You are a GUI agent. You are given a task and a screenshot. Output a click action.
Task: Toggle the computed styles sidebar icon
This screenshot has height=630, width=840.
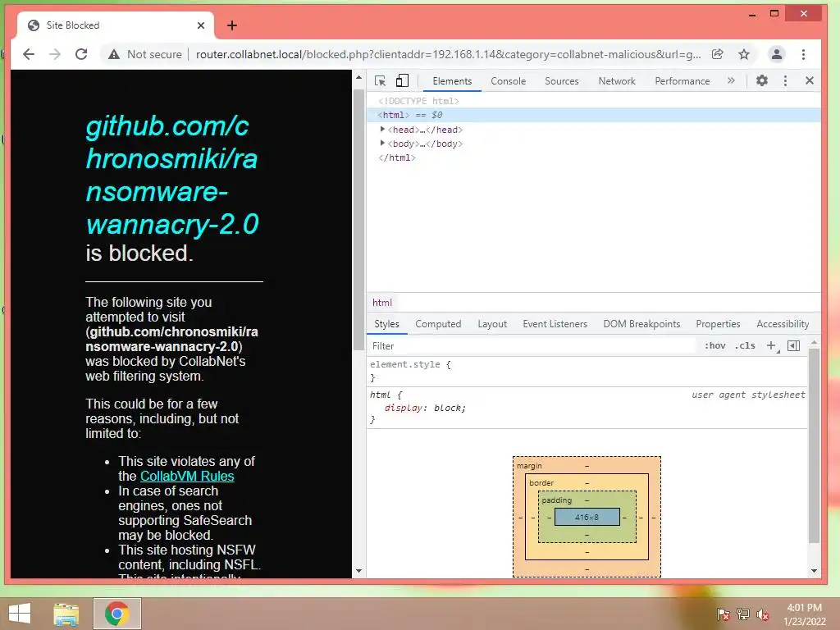793,346
